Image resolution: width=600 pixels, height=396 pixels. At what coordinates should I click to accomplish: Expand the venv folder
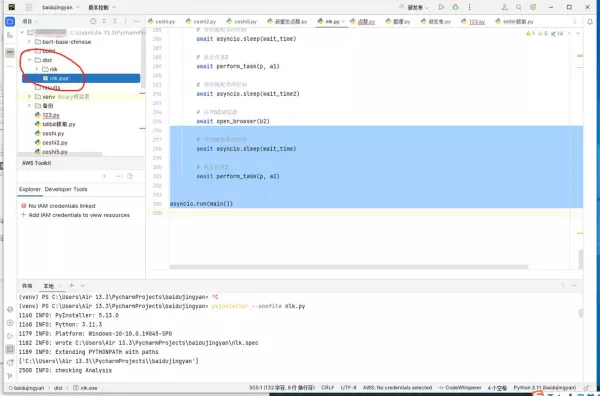point(29,96)
